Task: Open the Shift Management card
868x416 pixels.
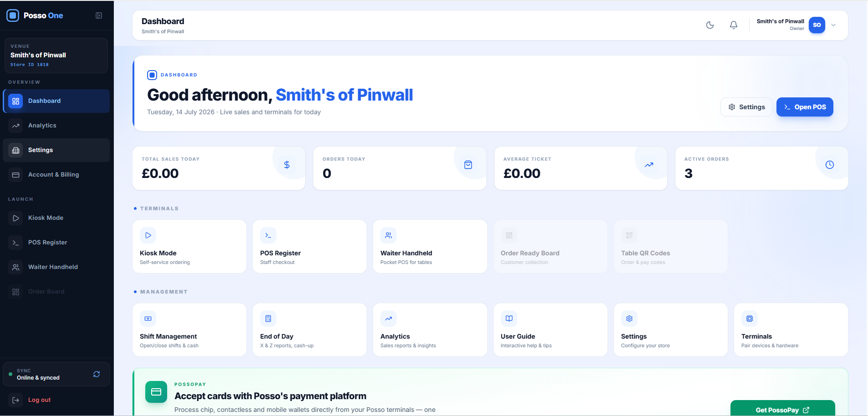Action: point(189,330)
